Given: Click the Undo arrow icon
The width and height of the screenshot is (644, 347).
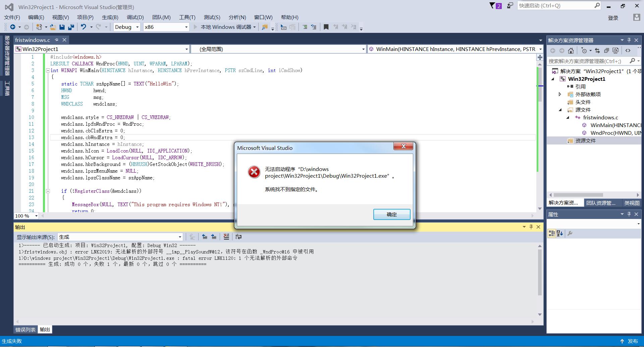Looking at the screenshot, I should (84, 27).
